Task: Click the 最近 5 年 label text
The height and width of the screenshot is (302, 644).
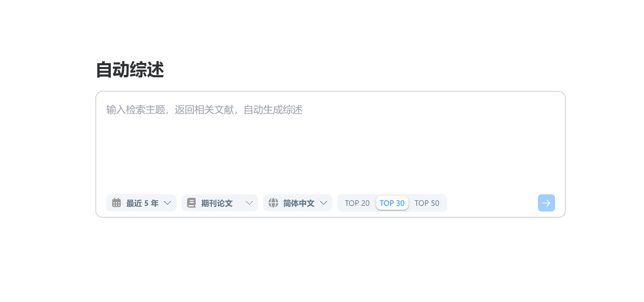Action: pyautogui.click(x=142, y=203)
